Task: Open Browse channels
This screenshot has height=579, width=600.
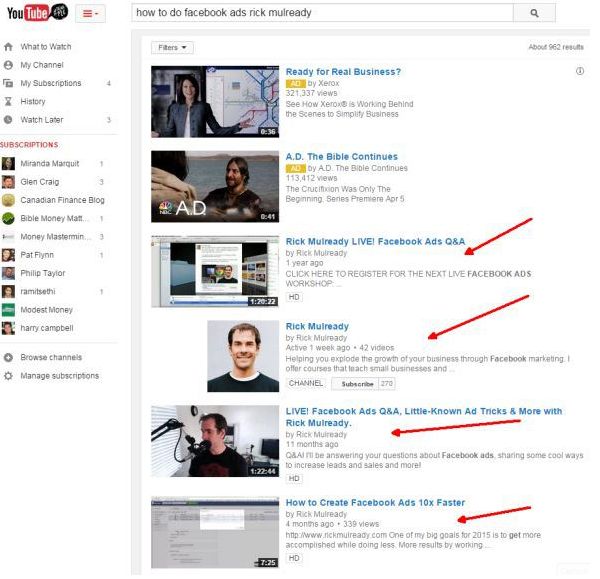Action: (51, 357)
